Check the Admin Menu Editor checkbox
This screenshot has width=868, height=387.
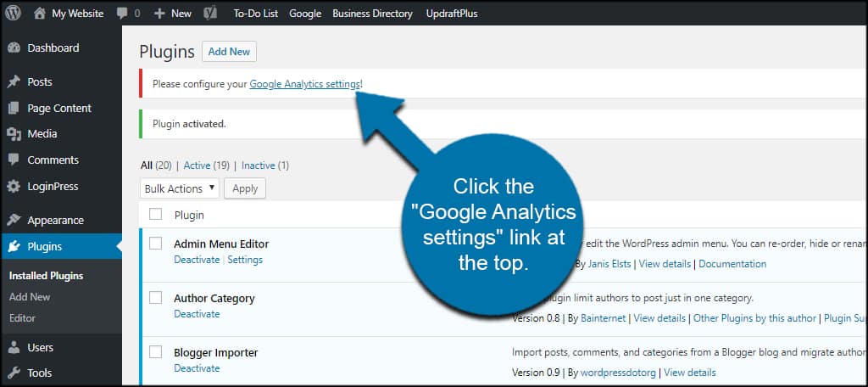tap(156, 244)
